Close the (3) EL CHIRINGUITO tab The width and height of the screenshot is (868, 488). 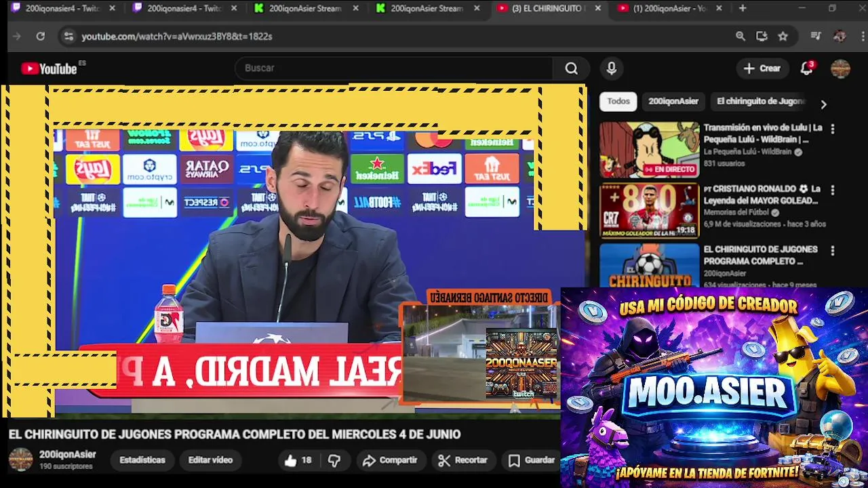coord(597,8)
